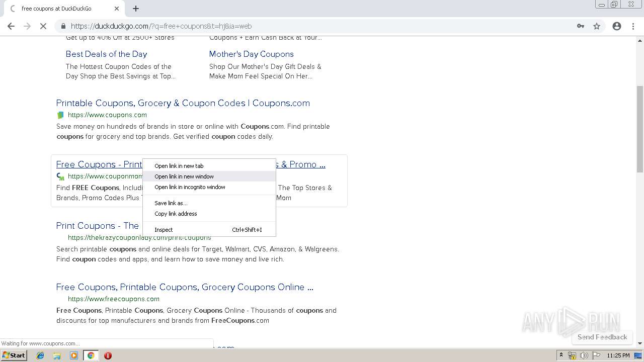Select Copy link address
Screen dimensions: 644x362
click(209, 214)
